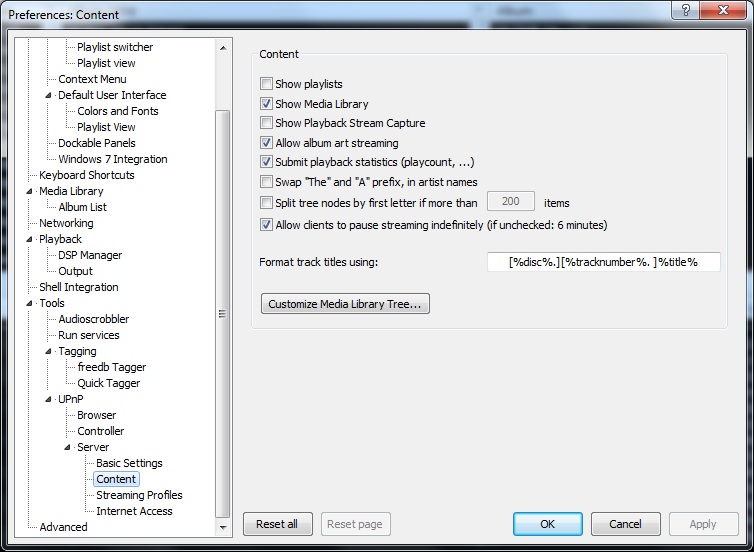The image size is (754, 552).
Task: Collapse the Media Library tree branch
Action: [30, 192]
